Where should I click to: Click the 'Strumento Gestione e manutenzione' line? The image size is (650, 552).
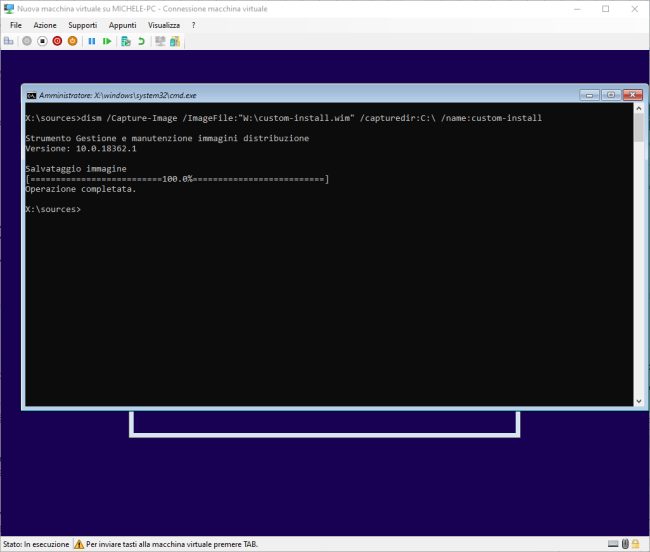point(167,138)
